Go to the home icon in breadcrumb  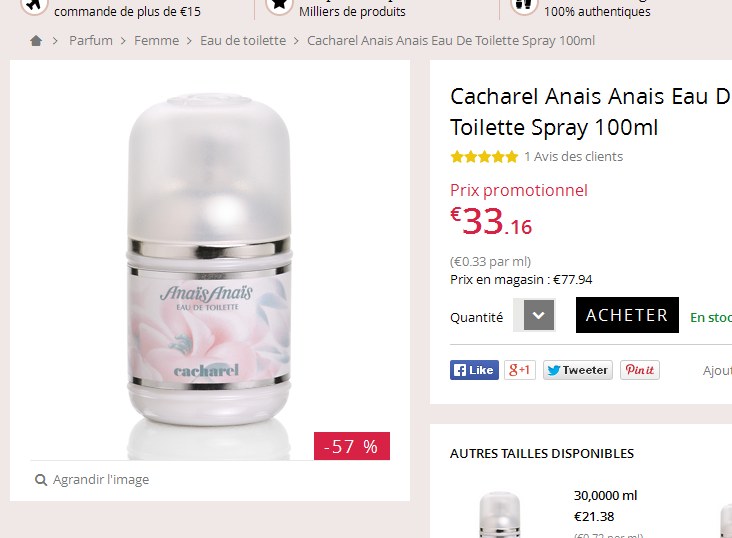(36, 41)
